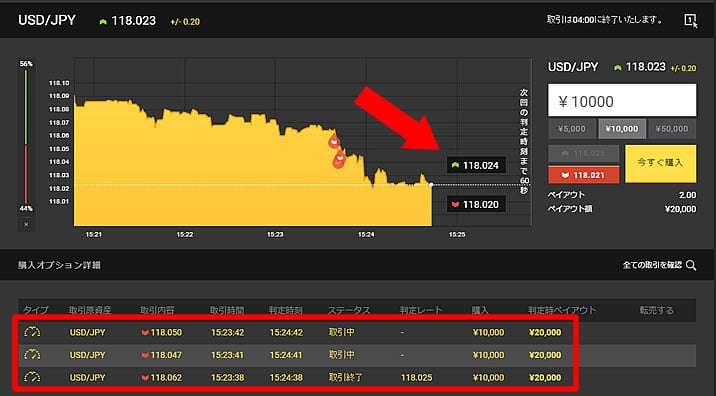Click the red 118.020 Low label on chart

[476, 205]
